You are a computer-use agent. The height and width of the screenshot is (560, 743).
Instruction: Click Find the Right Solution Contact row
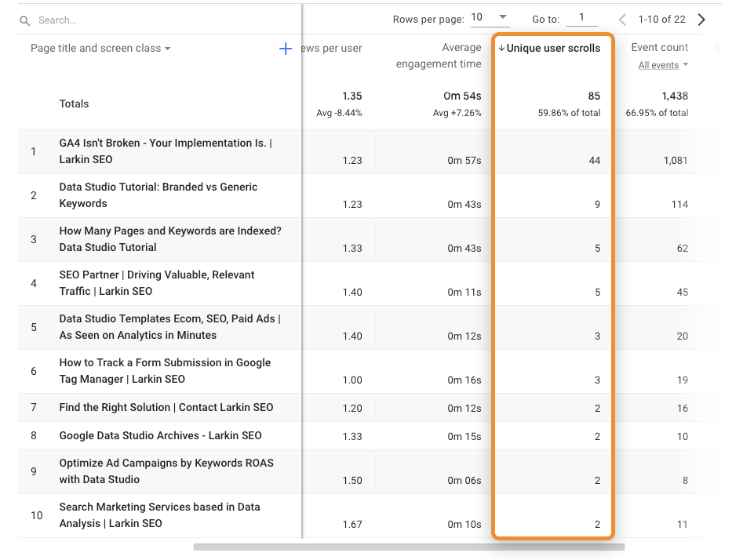point(166,407)
